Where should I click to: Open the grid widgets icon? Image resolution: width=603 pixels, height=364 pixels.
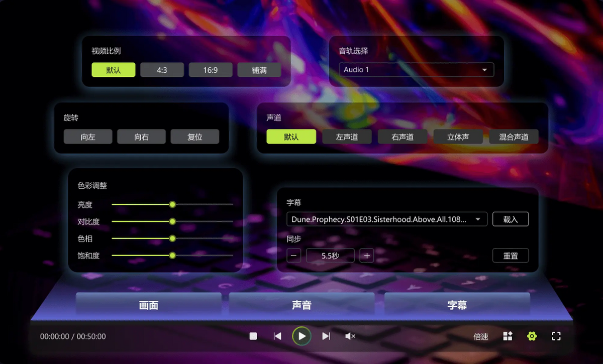tap(508, 336)
